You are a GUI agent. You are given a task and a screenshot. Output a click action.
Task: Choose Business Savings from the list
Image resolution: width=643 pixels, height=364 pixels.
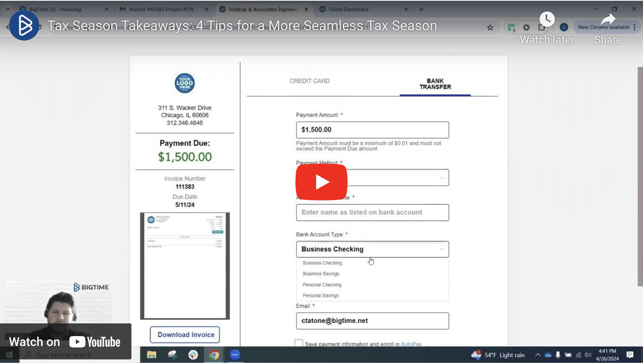click(321, 274)
